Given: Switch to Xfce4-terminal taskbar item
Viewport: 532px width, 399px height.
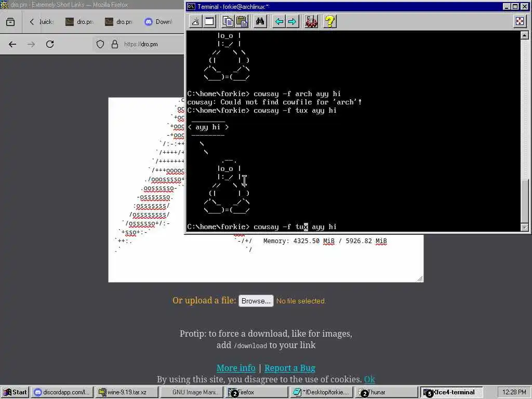Looking at the screenshot, I should point(451,392).
